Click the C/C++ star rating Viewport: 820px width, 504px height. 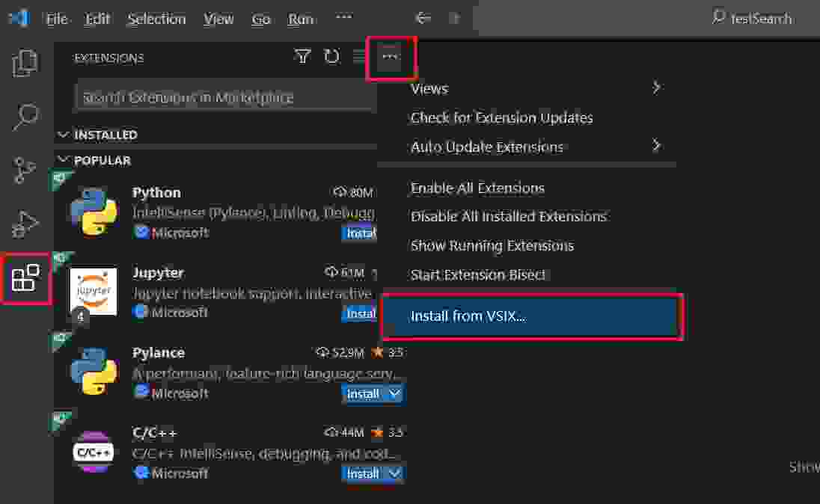click(388, 432)
